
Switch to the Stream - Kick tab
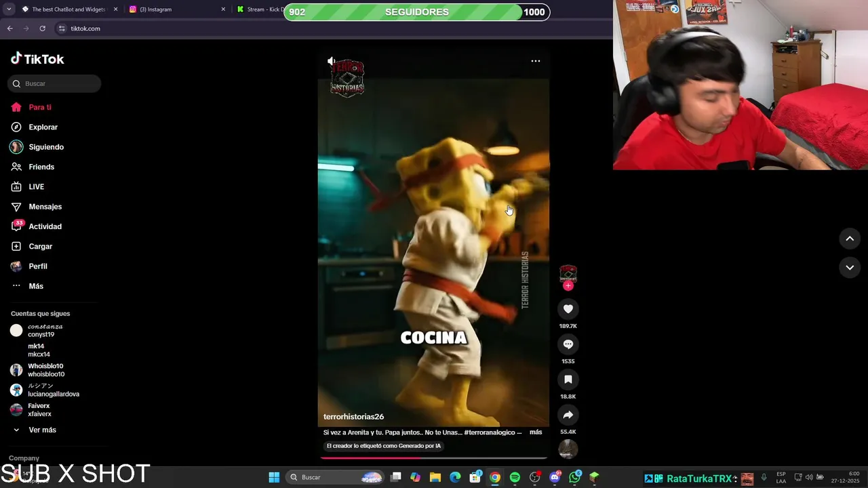[260, 9]
